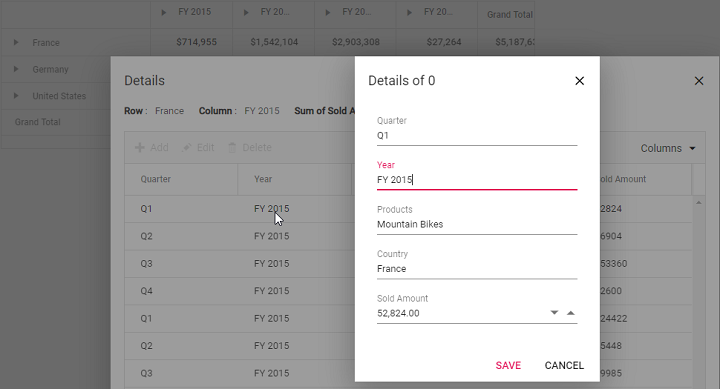Image resolution: width=720 pixels, height=389 pixels.
Task: Expand the Germany row
Action: [16, 69]
